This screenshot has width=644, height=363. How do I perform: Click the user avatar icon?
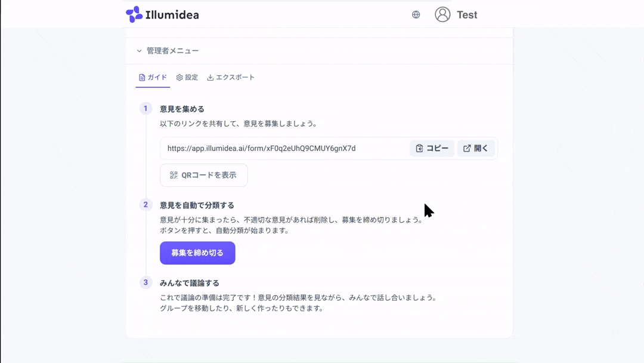pyautogui.click(x=442, y=15)
